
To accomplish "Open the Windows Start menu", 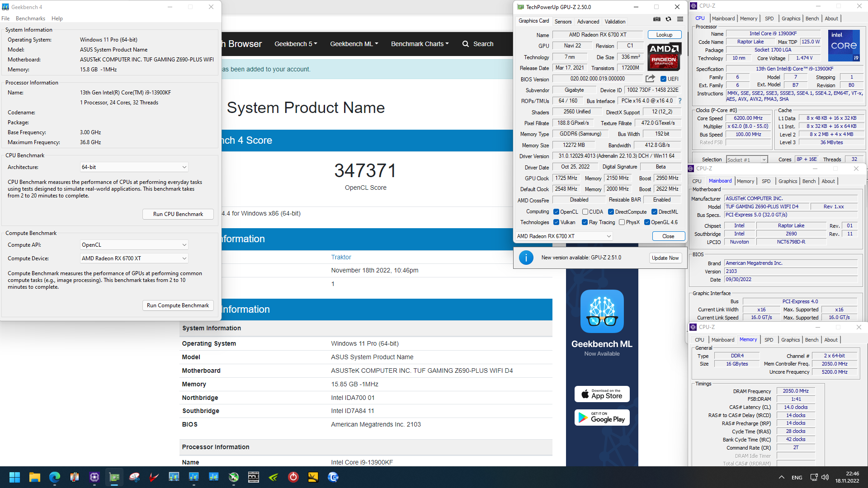I will pos(14,477).
